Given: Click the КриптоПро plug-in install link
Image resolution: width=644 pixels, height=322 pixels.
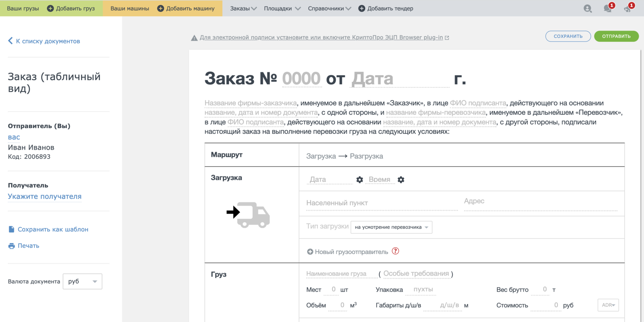Looking at the screenshot, I should coord(321,37).
